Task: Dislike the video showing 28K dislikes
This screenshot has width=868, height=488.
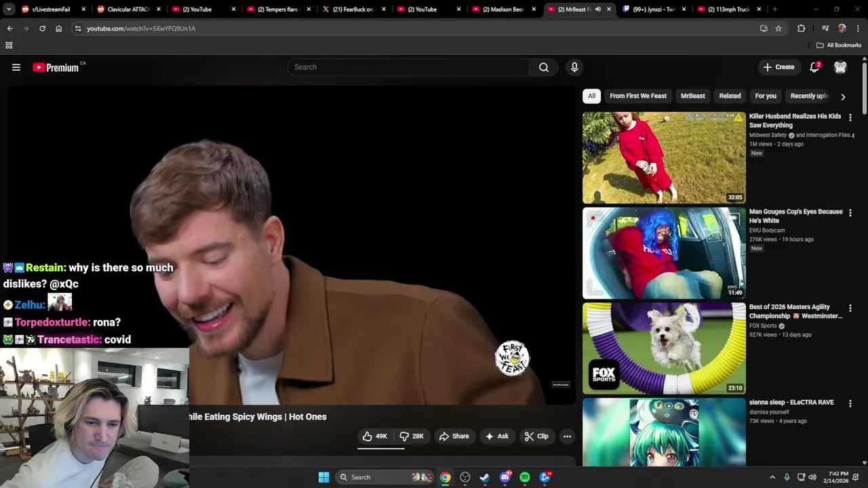Action: point(412,436)
